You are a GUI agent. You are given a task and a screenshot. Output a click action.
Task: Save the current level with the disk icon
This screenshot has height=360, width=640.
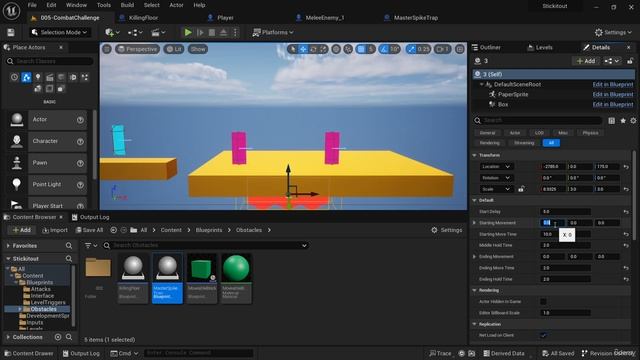coord(11,33)
